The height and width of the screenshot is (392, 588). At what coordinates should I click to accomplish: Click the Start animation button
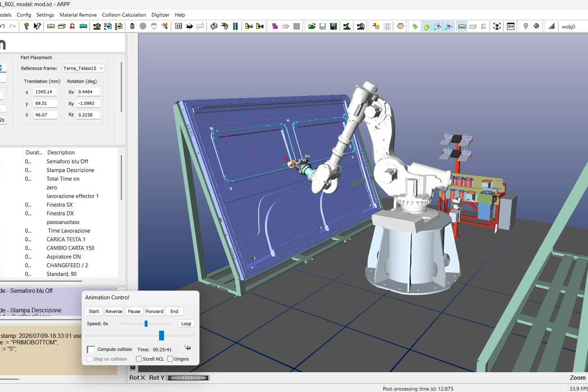point(94,311)
